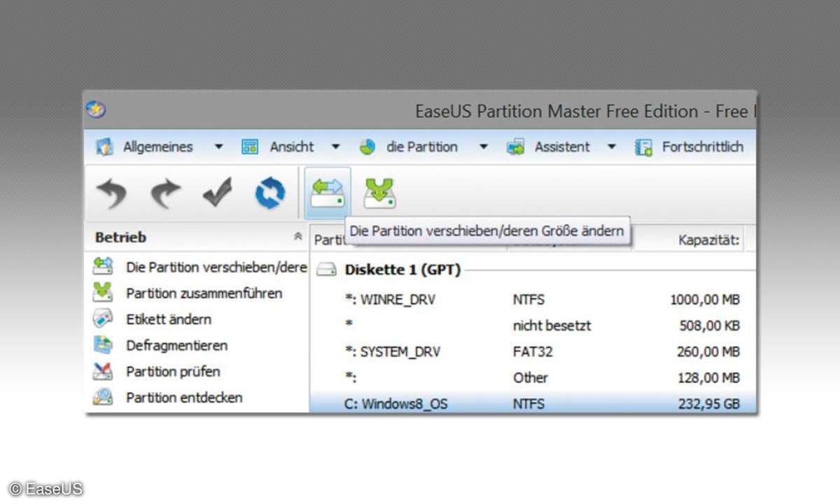Screen dimensions: 840x504
Task: Open the Allgemeines dropdown arrow
Action: pyautogui.click(x=218, y=147)
